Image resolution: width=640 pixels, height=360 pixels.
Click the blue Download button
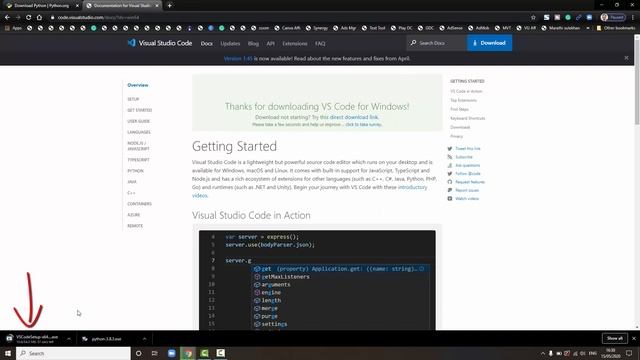tap(489, 43)
